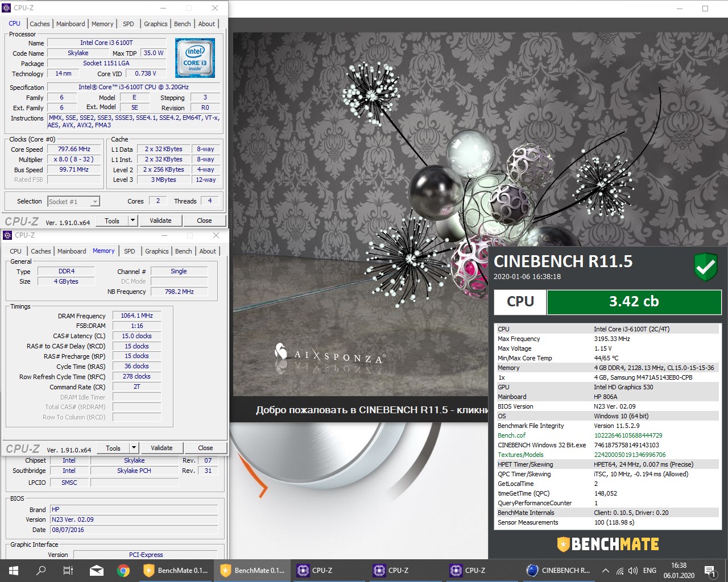Click the CPU-Z icon in top window title bar
The height and width of the screenshot is (582, 728).
pyautogui.click(x=7, y=8)
